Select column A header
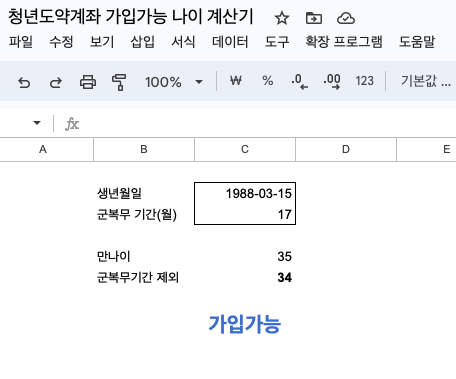 tap(47, 149)
